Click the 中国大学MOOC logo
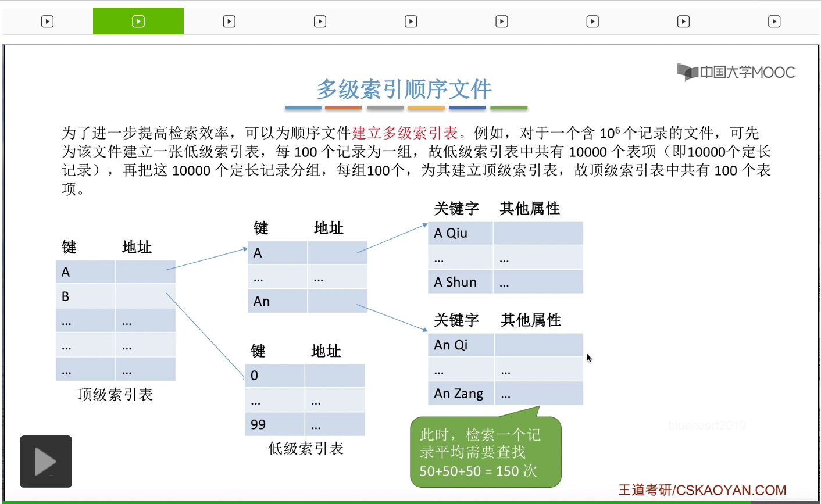Image resolution: width=821 pixels, height=504 pixels. coord(736,72)
